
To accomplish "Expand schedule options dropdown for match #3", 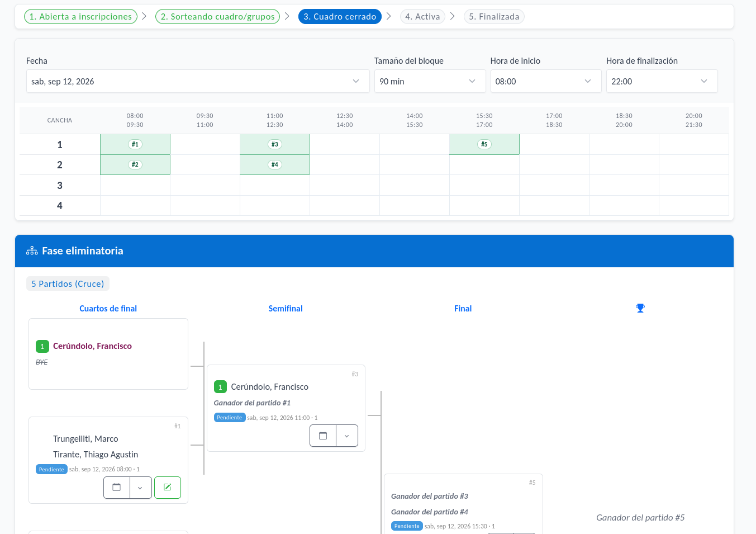I will (x=347, y=436).
